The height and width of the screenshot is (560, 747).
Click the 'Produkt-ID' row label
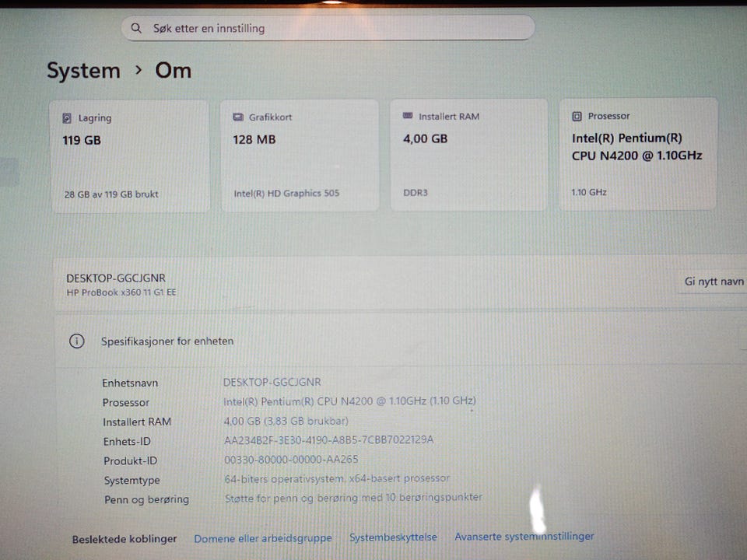click(130, 461)
